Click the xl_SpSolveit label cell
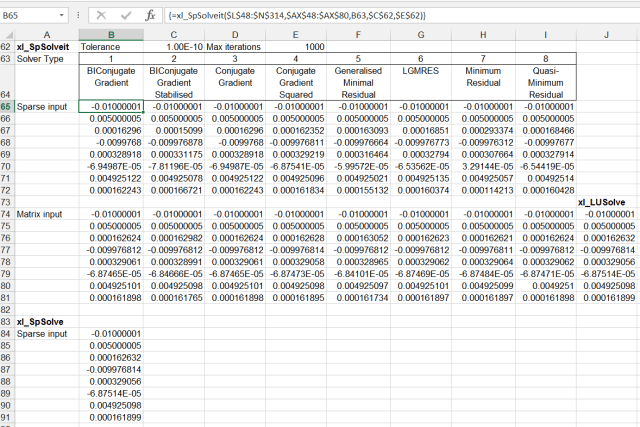The height and width of the screenshot is (427, 640). 47,47
